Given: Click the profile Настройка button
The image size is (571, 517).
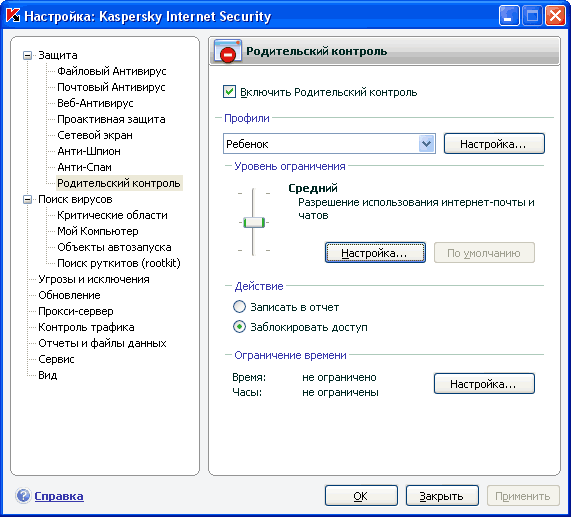Looking at the screenshot, I should 494,144.
